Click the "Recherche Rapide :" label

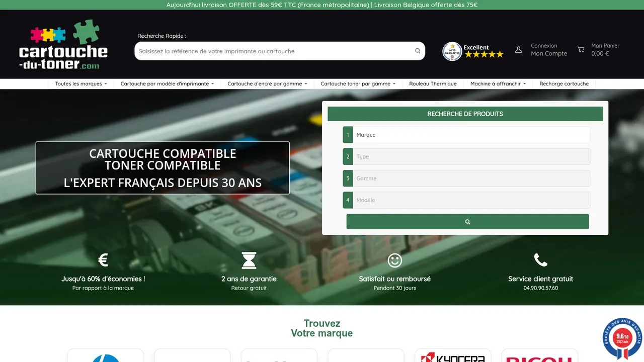click(x=162, y=36)
